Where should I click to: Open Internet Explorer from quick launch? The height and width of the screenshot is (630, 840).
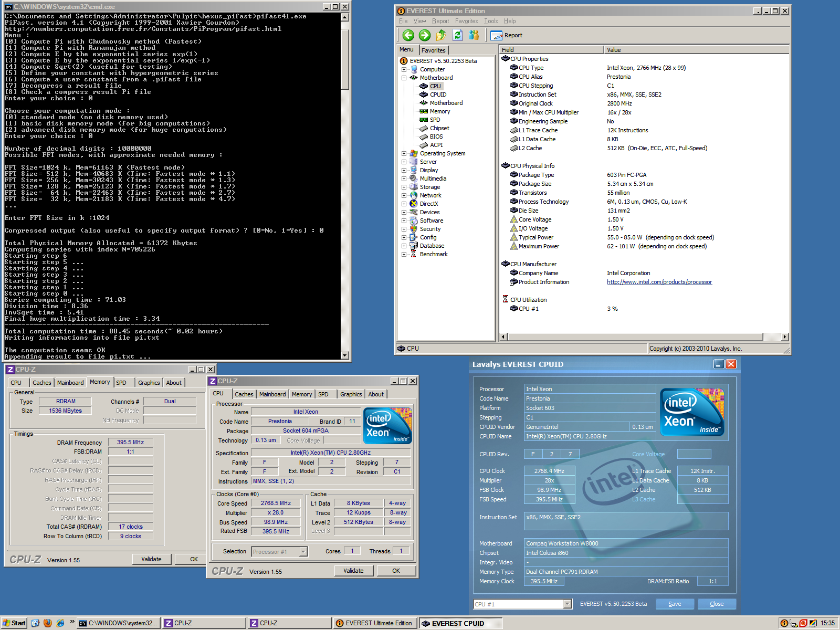[x=60, y=623]
